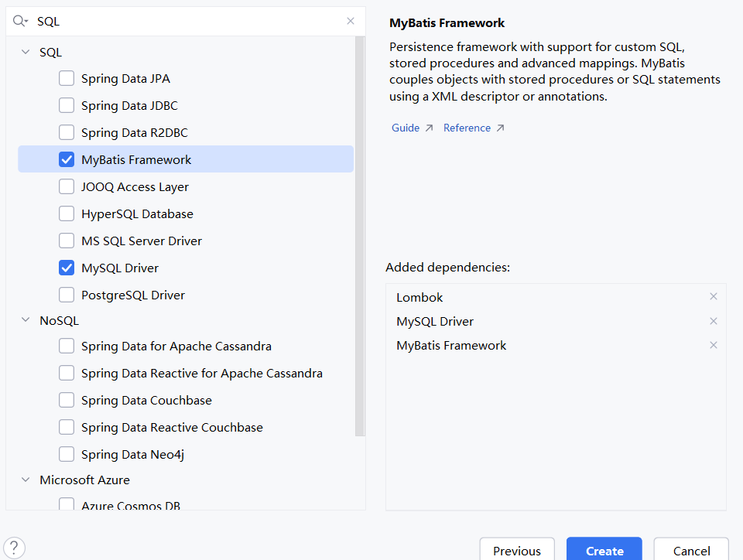This screenshot has width=743, height=560.
Task: Collapse the Microsoft Azure category
Action: click(x=26, y=480)
